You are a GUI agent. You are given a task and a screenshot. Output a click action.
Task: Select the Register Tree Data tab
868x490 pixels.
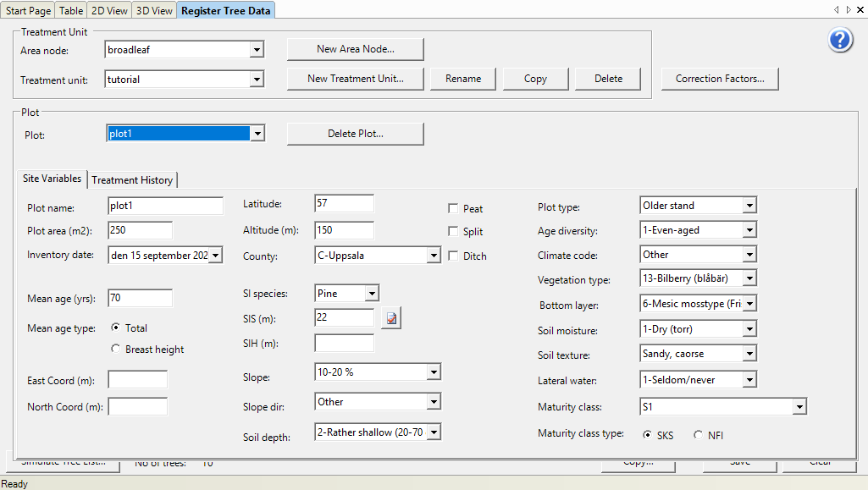226,10
